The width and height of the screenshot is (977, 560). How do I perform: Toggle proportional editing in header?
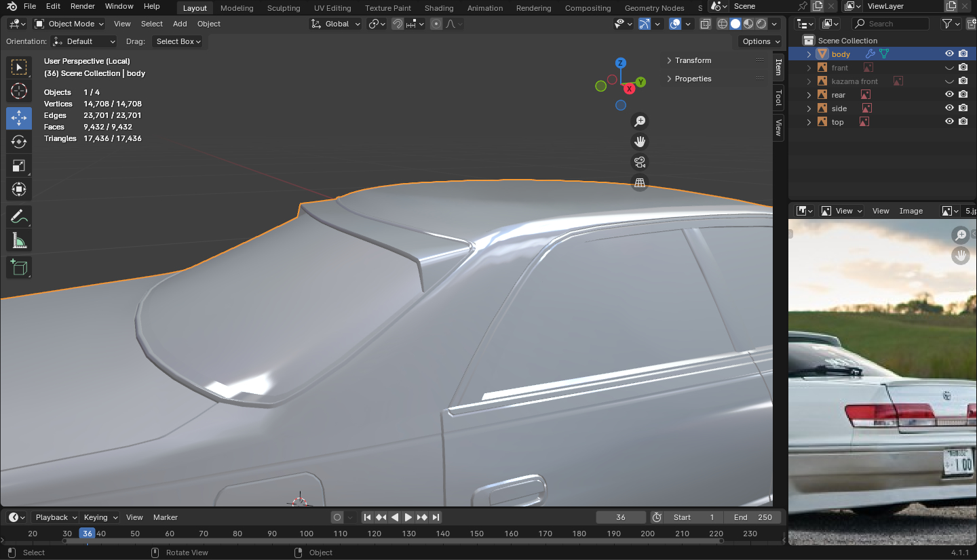[436, 24]
